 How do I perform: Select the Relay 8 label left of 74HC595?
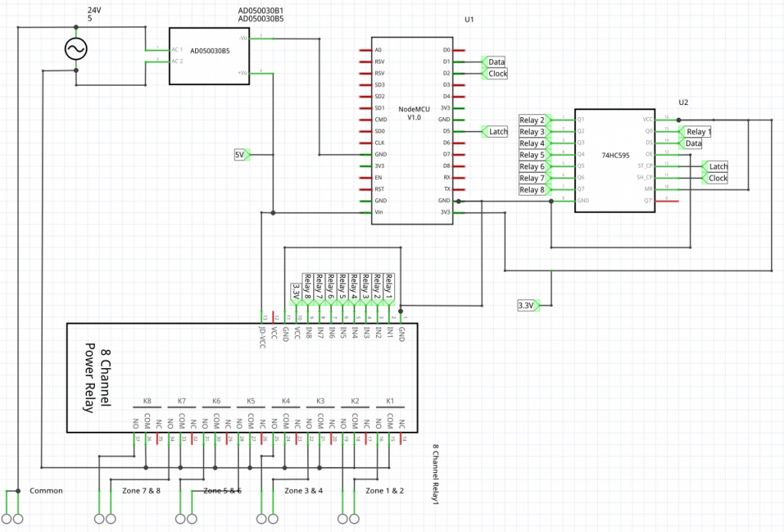(x=535, y=190)
